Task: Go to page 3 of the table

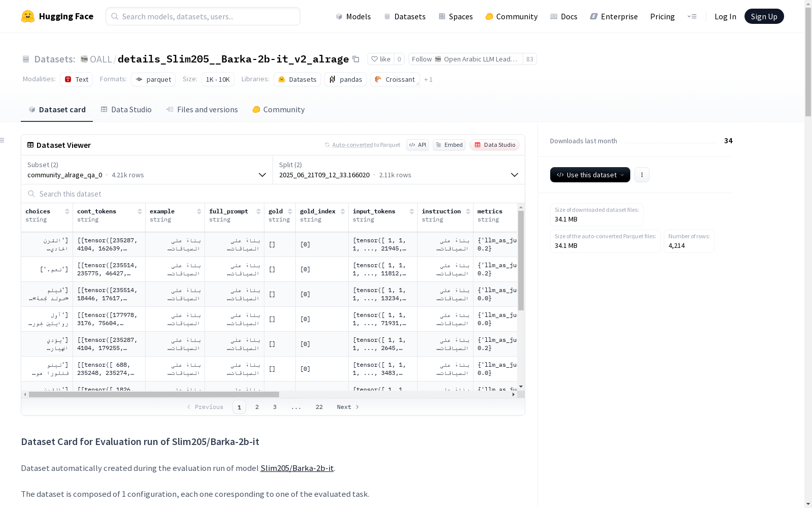Action: tap(275, 407)
